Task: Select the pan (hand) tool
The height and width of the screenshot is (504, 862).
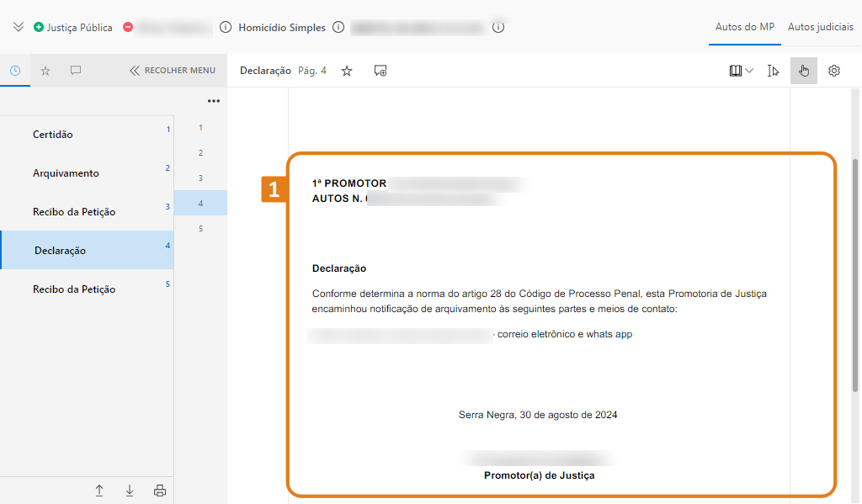Action: pos(803,71)
